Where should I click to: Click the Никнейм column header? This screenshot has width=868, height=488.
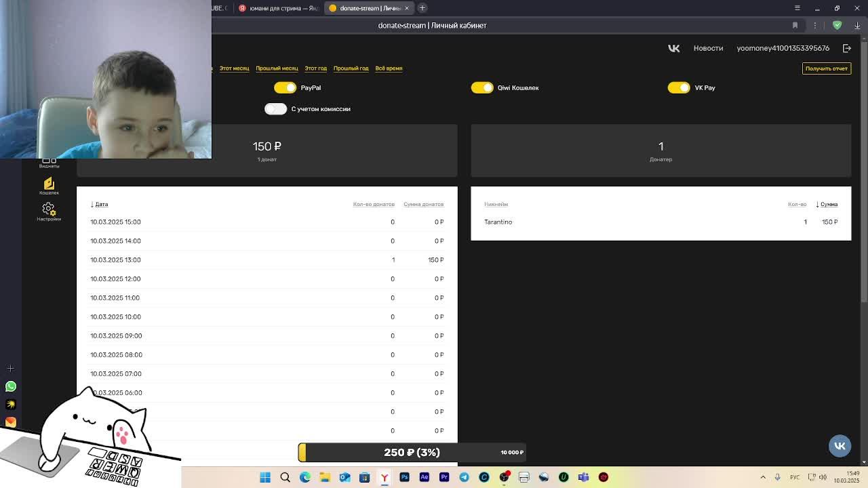[x=496, y=204]
